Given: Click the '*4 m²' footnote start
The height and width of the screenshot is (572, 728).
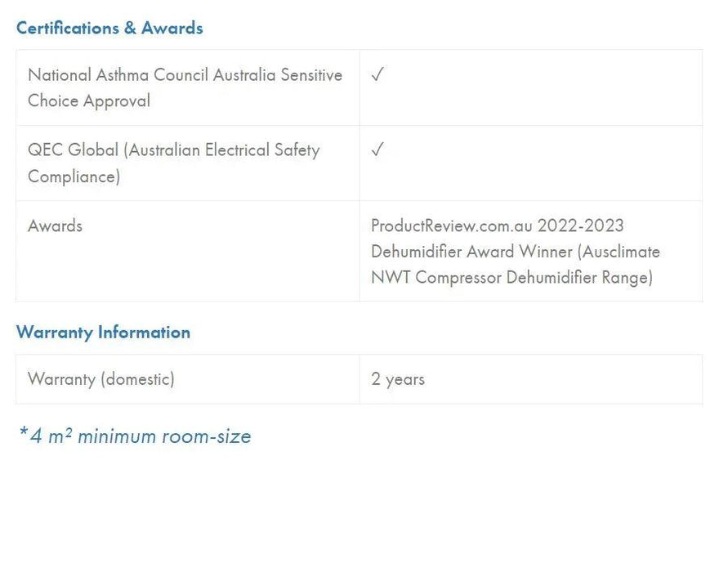Looking at the screenshot, I should [x=46, y=436].
